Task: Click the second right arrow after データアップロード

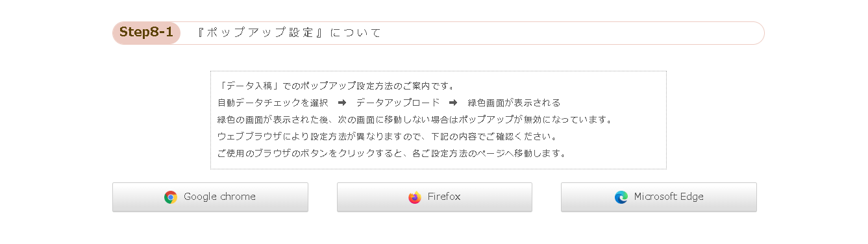Action: click(453, 103)
